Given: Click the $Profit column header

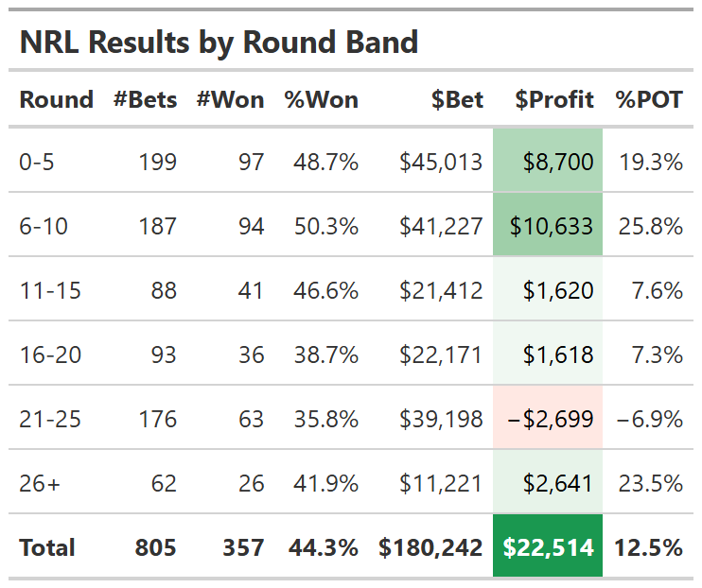Looking at the screenshot, I should tap(554, 99).
